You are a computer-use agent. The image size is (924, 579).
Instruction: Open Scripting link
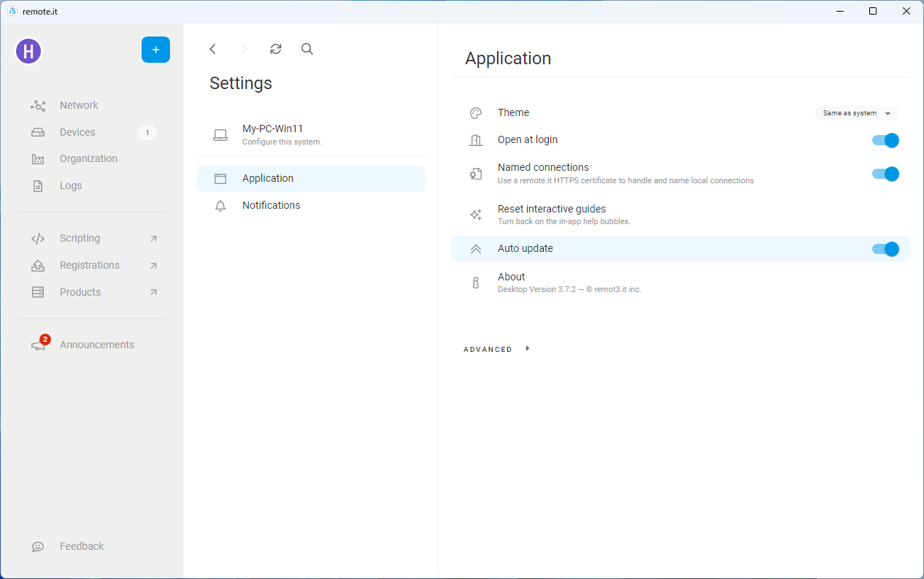[80, 238]
